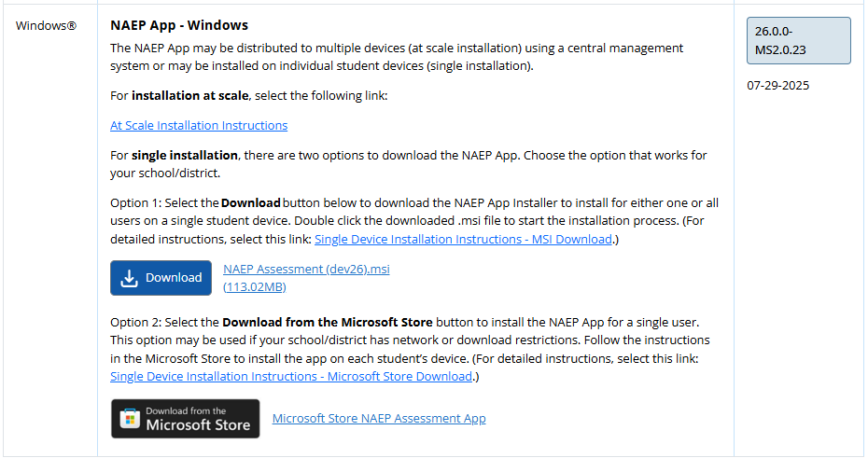Click the 07-29-2025 release date text
The image size is (868, 458).
click(x=777, y=86)
